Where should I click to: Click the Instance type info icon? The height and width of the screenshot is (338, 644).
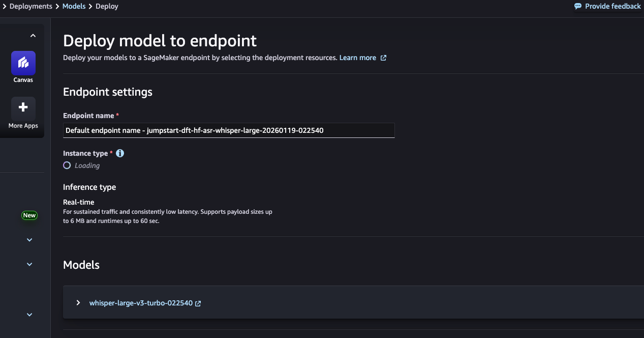pyautogui.click(x=120, y=153)
